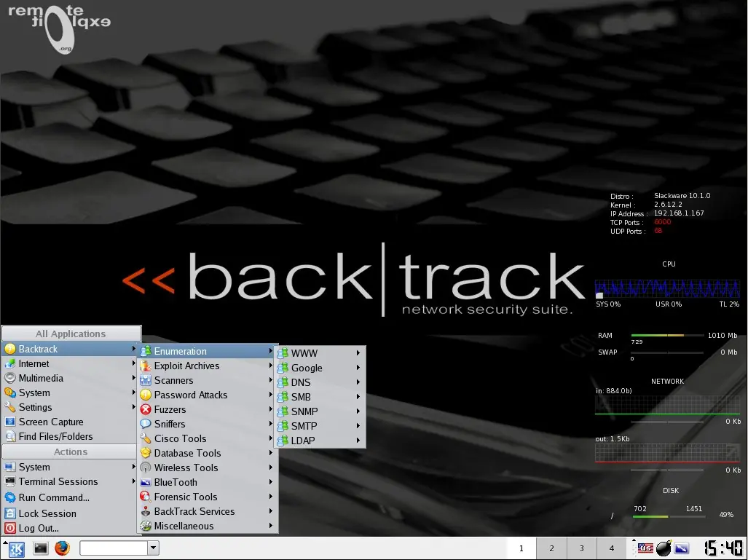This screenshot has width=748, height=560.
Task: Select the upper System entry under All Applications
Action: [70, 393]
